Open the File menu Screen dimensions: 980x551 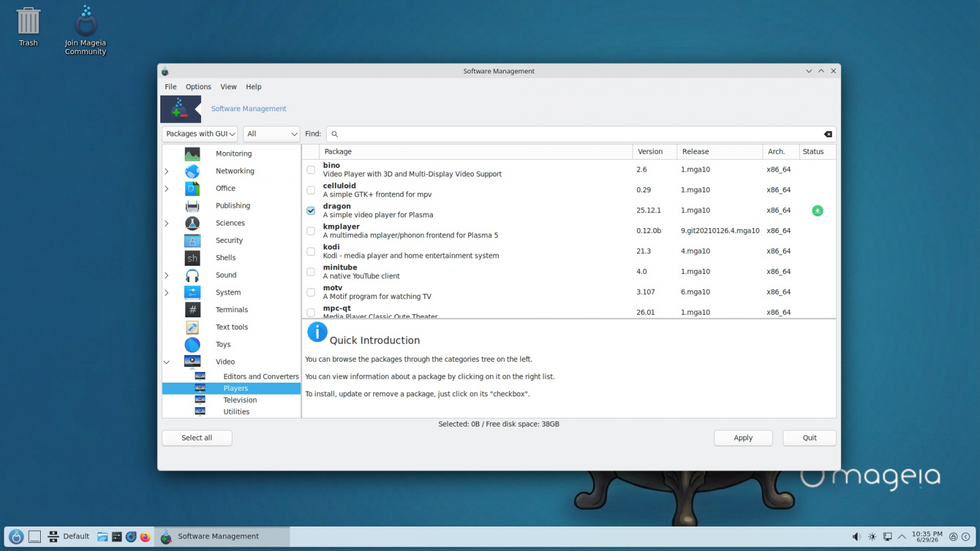click(x=171, y=87)
